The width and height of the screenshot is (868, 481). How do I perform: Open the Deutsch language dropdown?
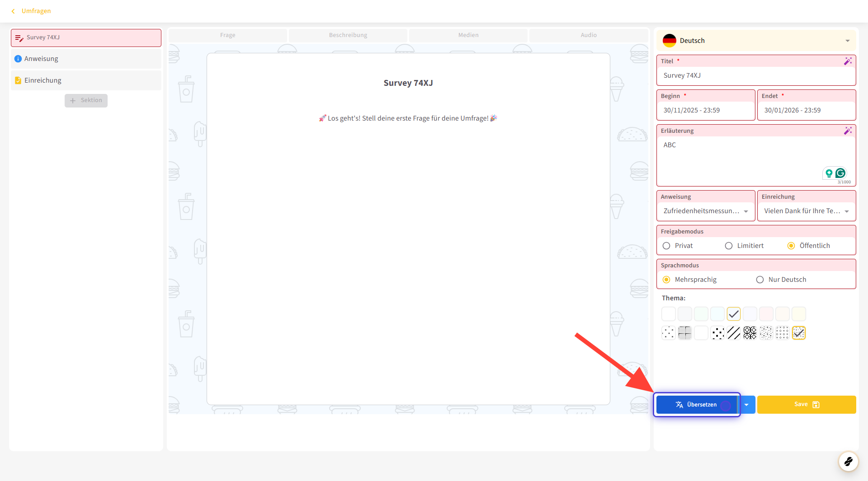(x=847, y=41)
